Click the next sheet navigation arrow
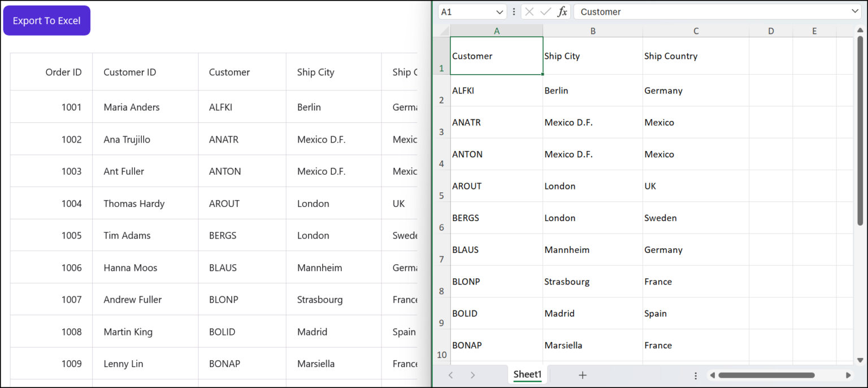 (473, 374)
